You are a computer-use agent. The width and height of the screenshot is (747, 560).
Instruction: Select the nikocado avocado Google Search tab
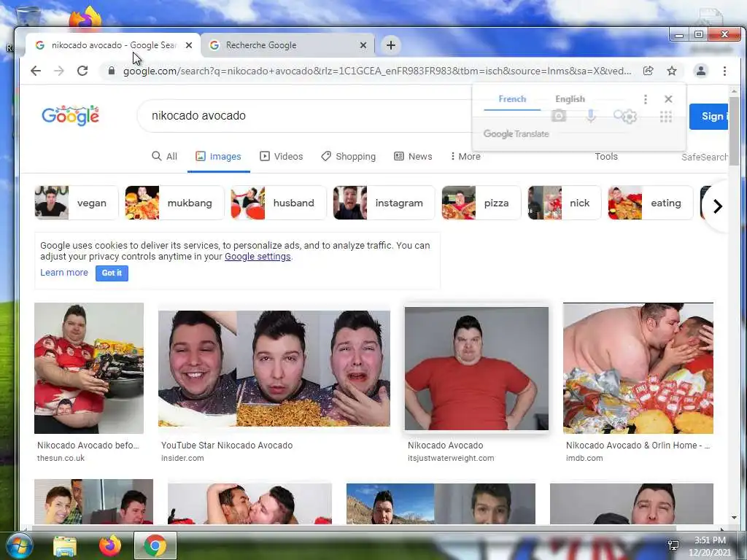(x=112, y=45)
